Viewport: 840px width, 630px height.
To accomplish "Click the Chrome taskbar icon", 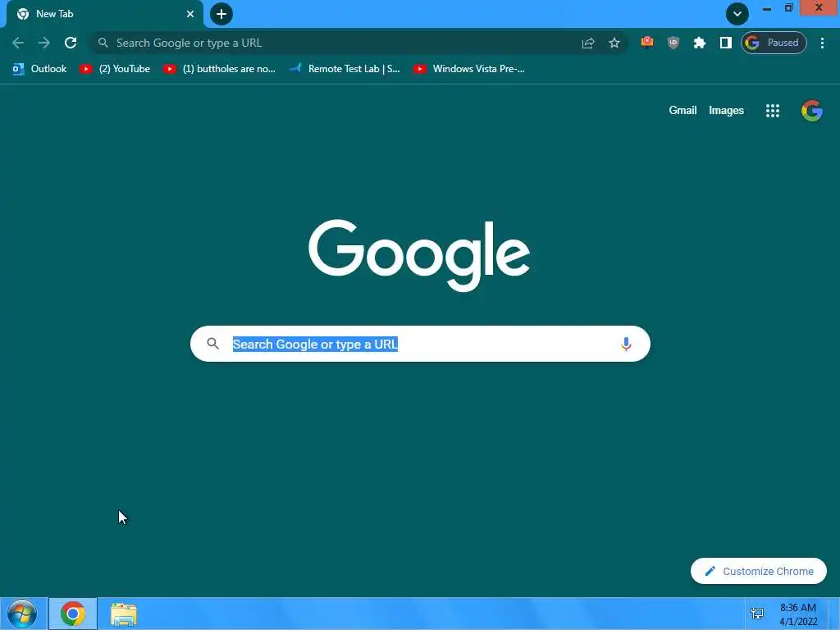I will tap(73, 614).
